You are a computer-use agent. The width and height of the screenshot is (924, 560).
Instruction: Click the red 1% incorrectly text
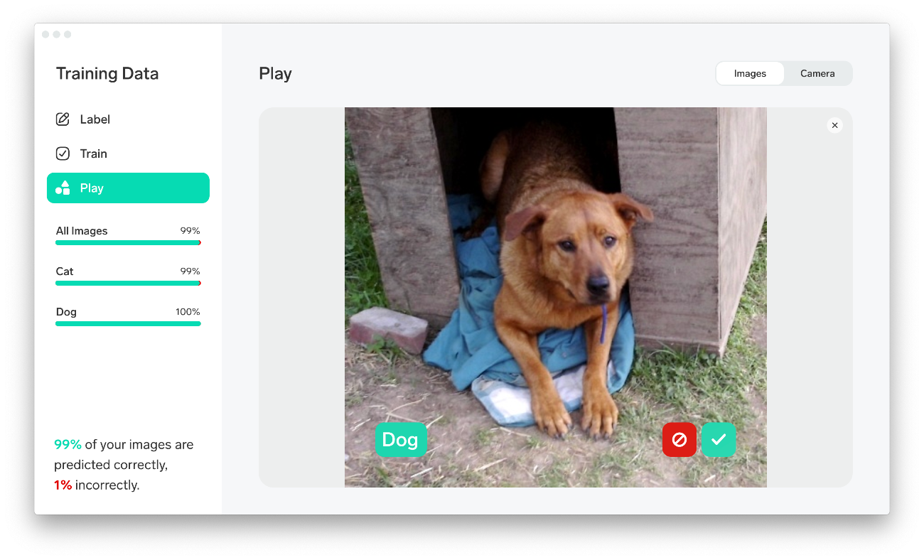(x=97, y=485)
